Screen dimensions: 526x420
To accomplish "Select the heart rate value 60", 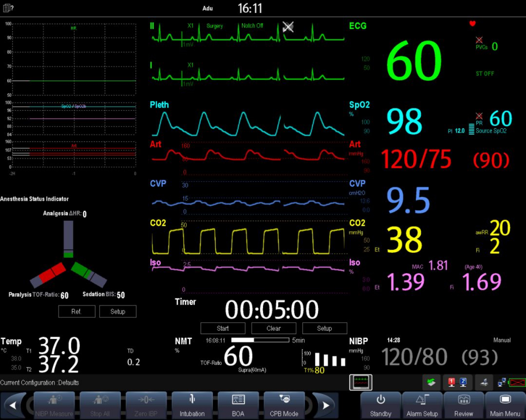I will point(414,61).
